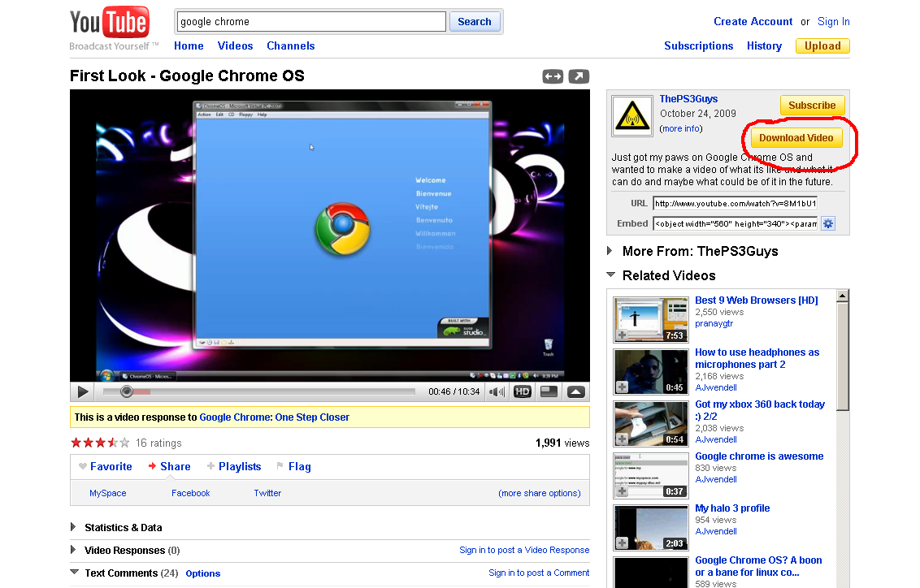The image size is (920, 588).
Task: Click the video seek bar handle
Action: [126, 391]
